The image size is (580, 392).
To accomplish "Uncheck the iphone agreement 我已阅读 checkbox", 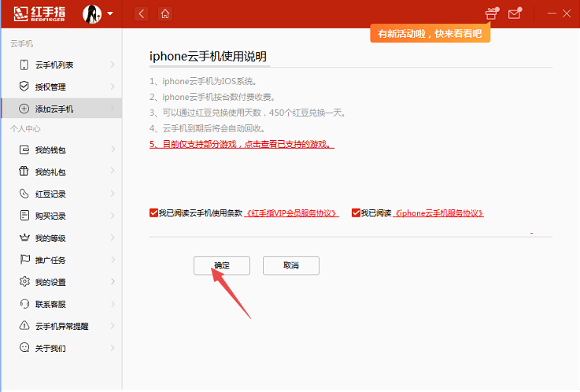I will coord(356,213).
